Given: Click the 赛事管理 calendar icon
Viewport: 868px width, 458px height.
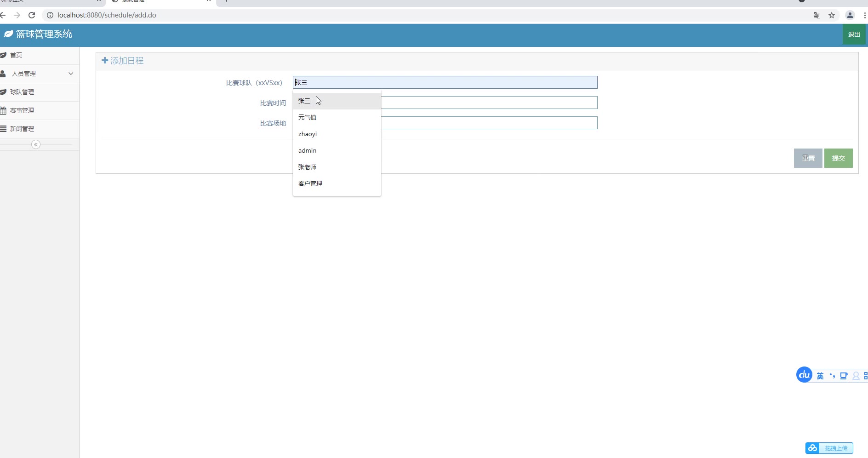Looking at the screenshot, I should point(3,110).
